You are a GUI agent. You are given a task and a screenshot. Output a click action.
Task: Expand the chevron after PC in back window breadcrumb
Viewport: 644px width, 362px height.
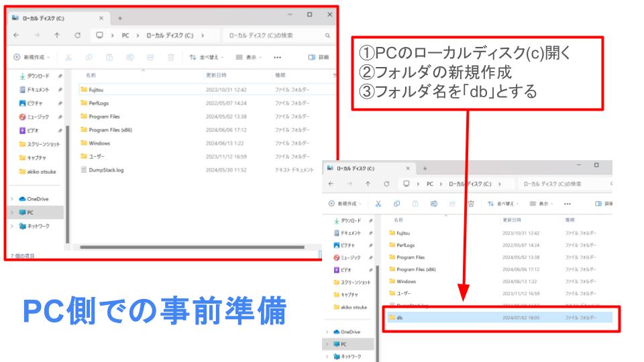point(138,36)
